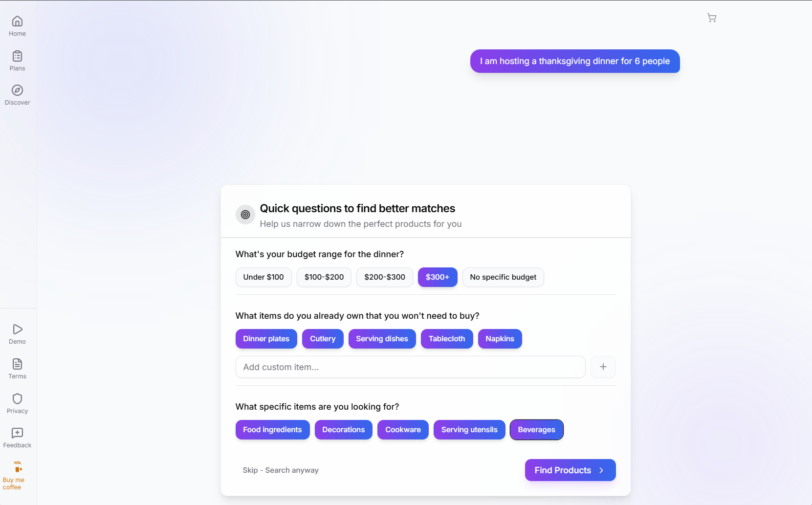The width and height of the screenshot is (812, 505).
Task: Click the plus button to add custom item
Action: 603,367
